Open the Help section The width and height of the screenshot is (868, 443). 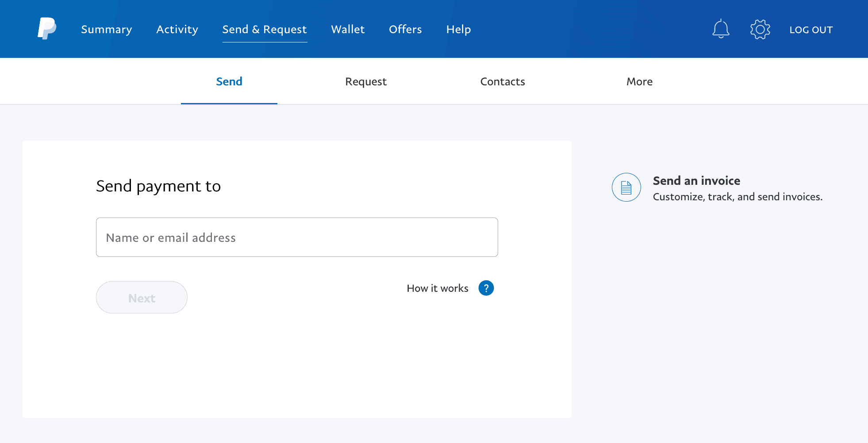coord(458,29)
